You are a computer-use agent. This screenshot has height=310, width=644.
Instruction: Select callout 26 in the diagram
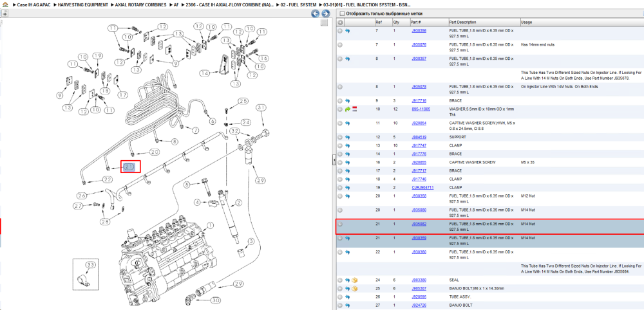tap(81, 195)
